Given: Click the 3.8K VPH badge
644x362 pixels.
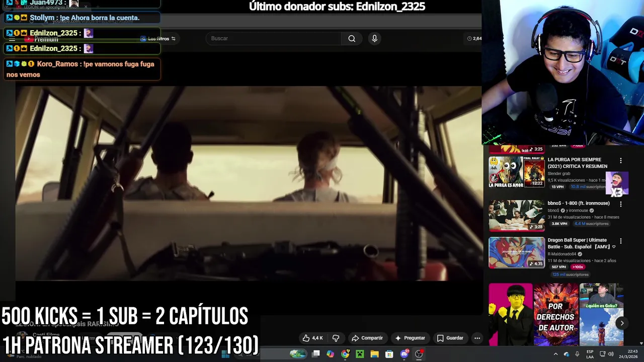Looking at the screenshot, I should [x=559, y=224].
